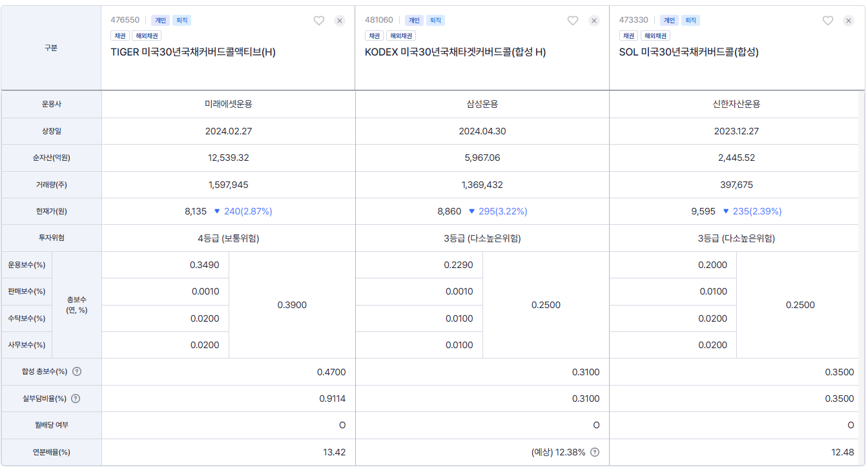Select total fee value 0.3900
The image size is (868, 467).
(292, 305)
